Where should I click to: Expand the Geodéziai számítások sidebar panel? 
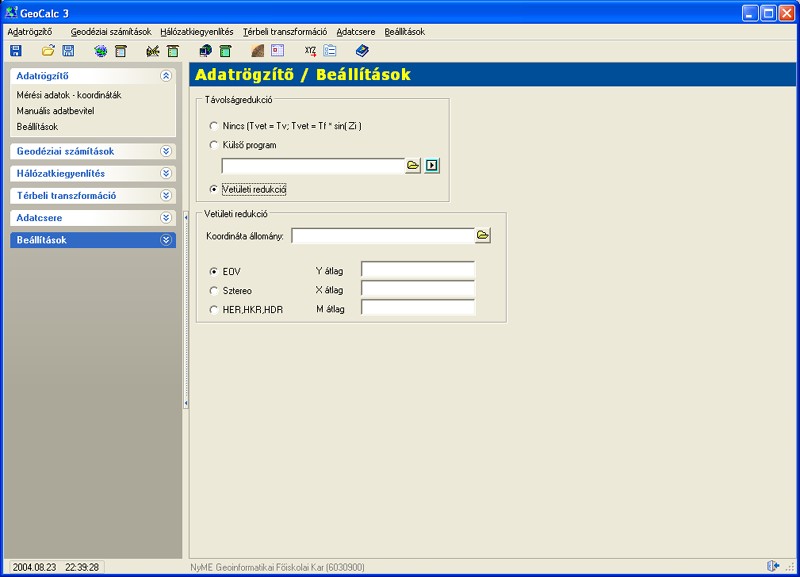coord(166,151)
